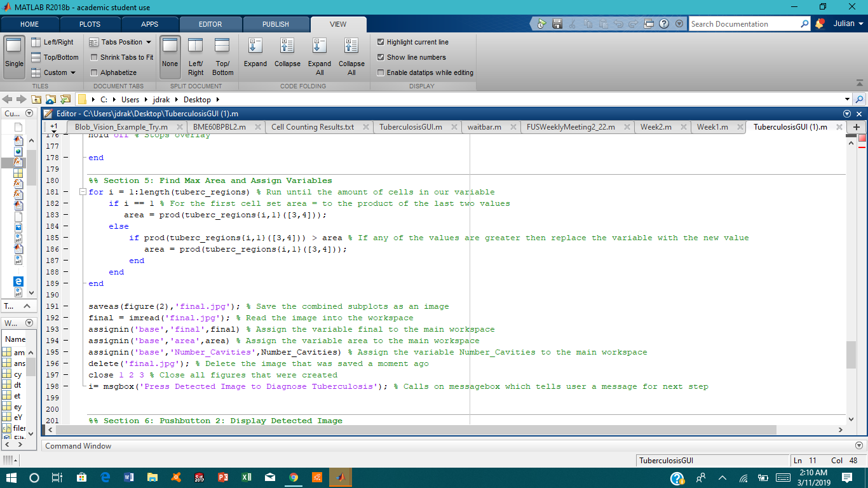868x488 pixels.
Task: Click jdrak in the folder path
Action: (x=161, y=100)
